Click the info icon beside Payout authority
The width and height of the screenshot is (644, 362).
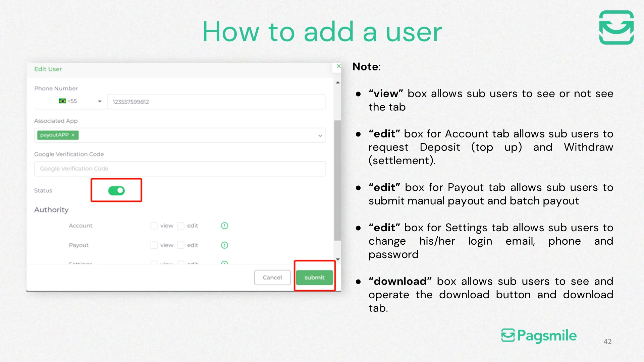pos(224,245)
